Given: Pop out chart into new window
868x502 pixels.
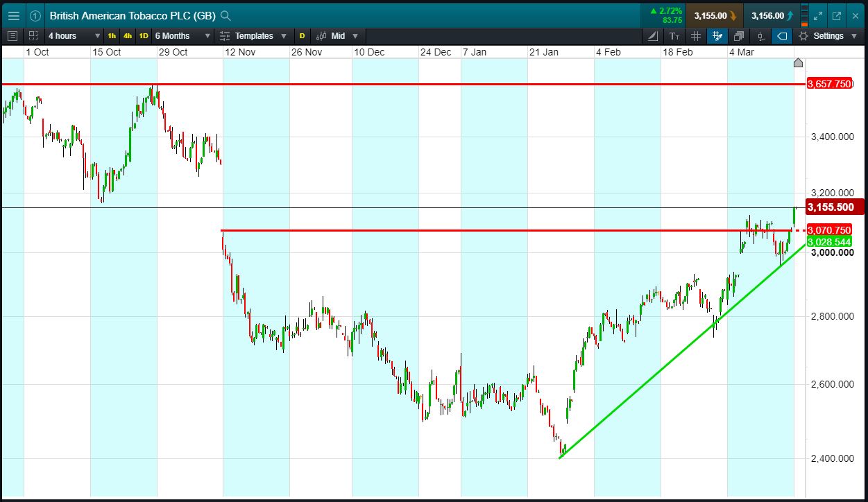Looking at the screenshot, I should click(837, 16).
